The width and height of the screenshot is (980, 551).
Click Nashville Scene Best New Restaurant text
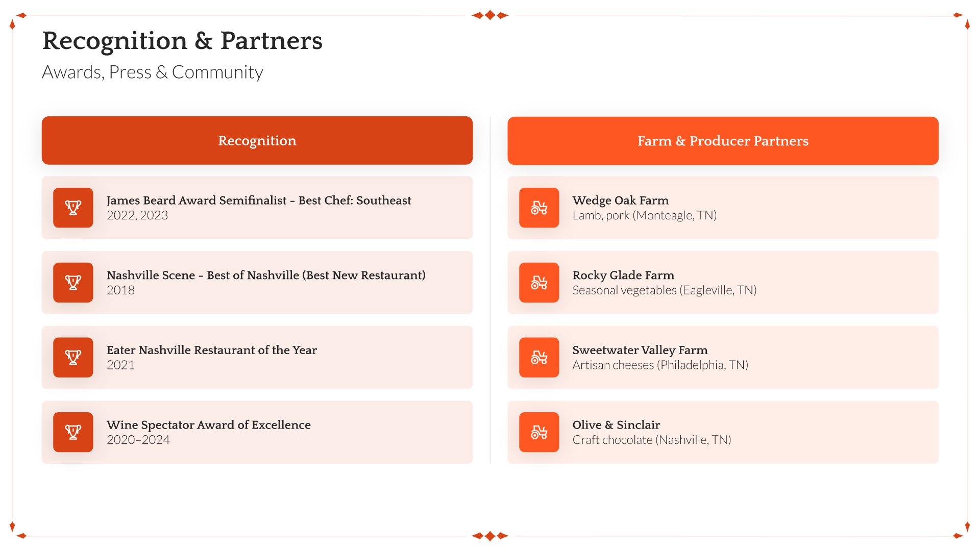(266, 275)
